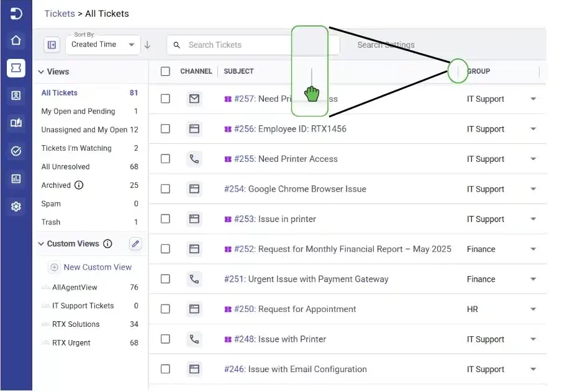Collapse the Views section chevron
Image resolution: width=565 pixels, height=392 pixels.
point(41,71)
